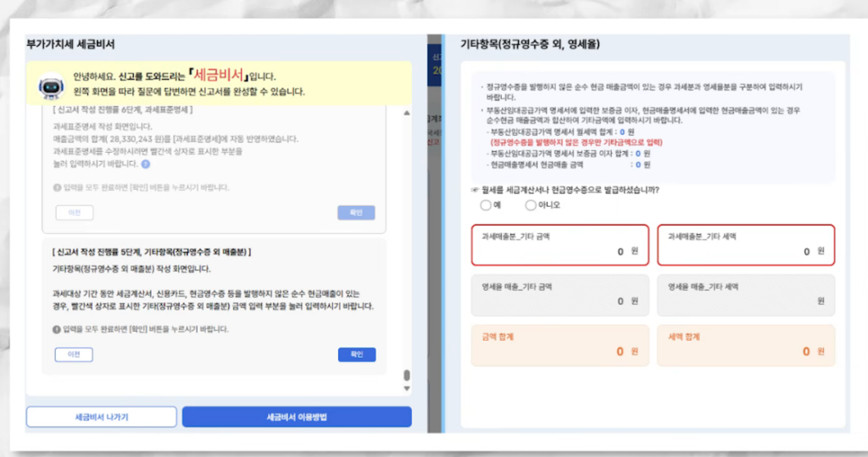Click the 과세매출분_기타 금액 input field

click(559, 245)
